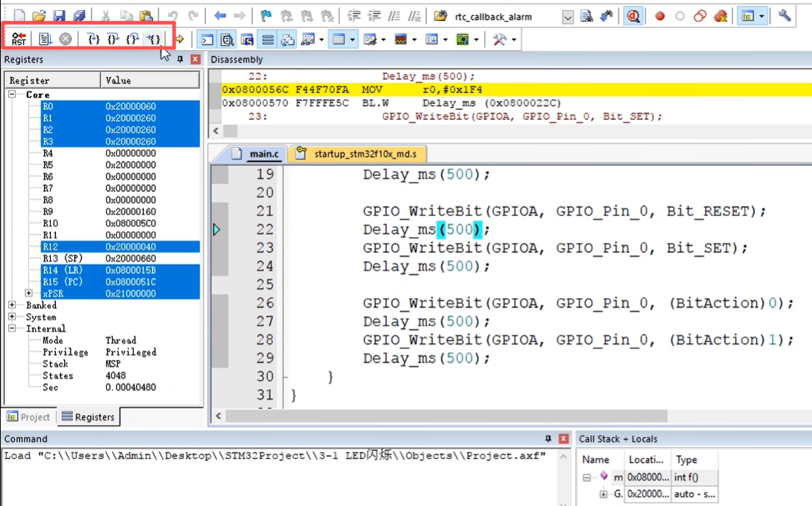Collapse the Core register group

[x=12, y=95]
